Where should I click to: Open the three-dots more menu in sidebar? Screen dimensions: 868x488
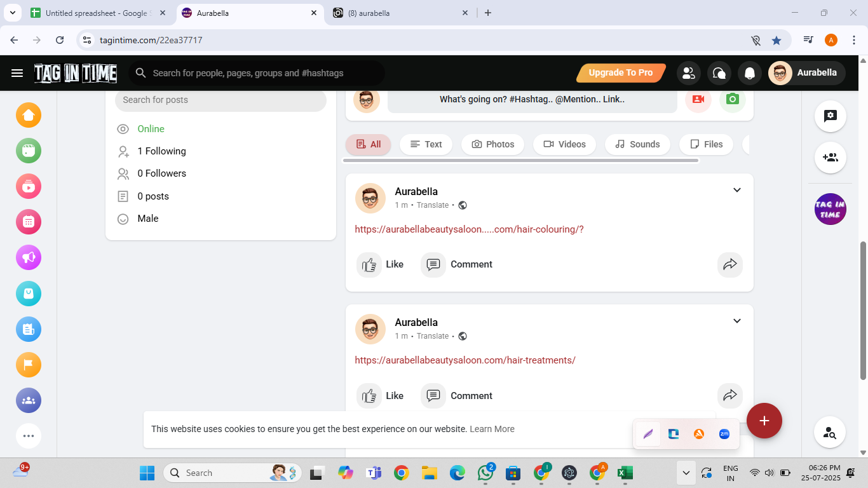click(29, 436)
